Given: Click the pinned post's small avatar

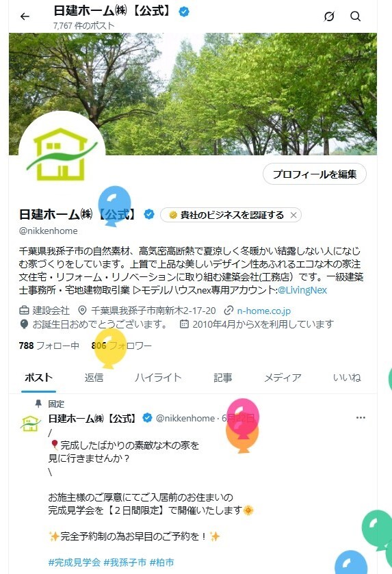Looking at the screenshot, I should pos(30,423).
